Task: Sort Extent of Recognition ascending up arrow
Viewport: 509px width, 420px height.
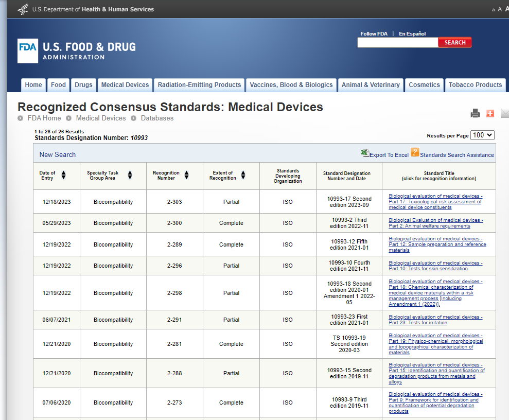Action: 243,172
